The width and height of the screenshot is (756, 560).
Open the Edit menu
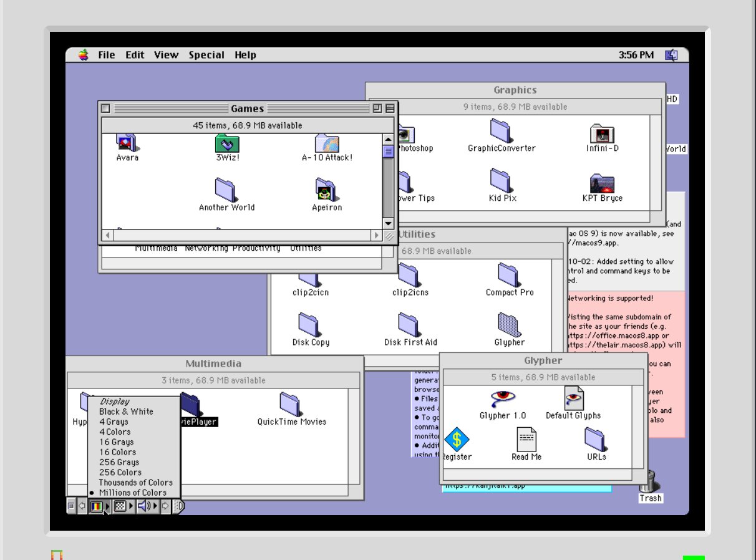coord(135,55)
